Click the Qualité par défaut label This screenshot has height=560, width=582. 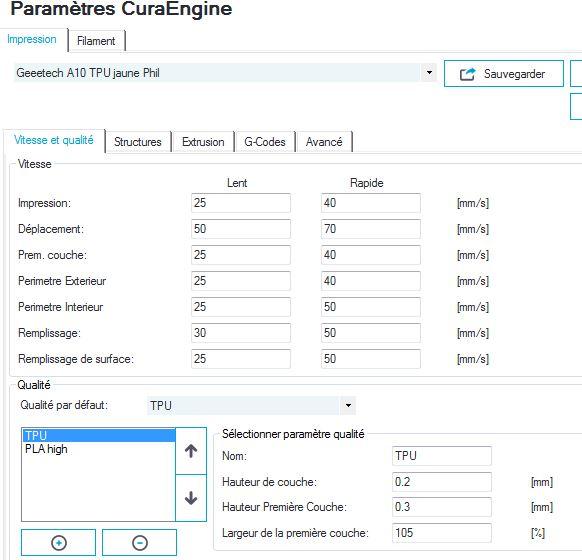point(64,405)
